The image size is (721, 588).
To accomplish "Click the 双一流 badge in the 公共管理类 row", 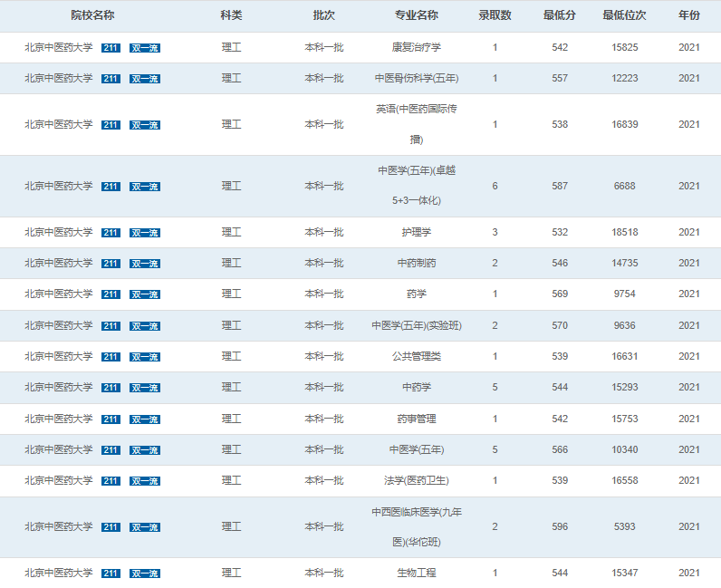I will tap(145, 357).
